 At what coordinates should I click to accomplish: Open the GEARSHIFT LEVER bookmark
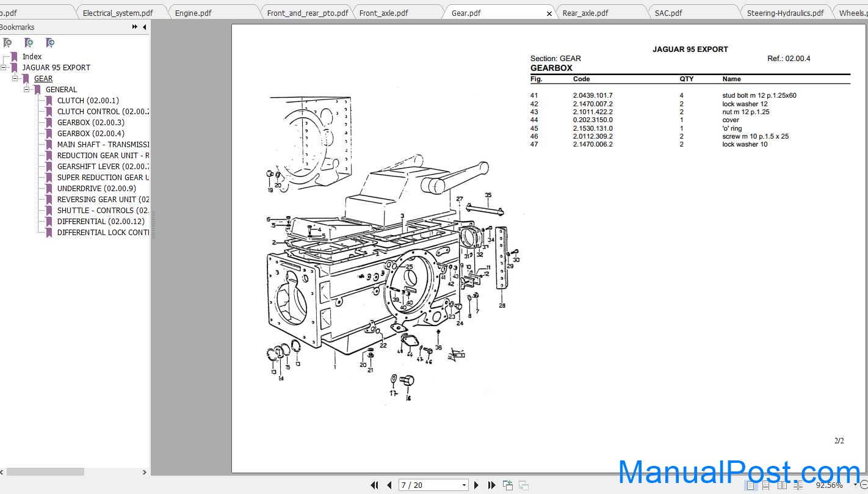tap(103, 167)
